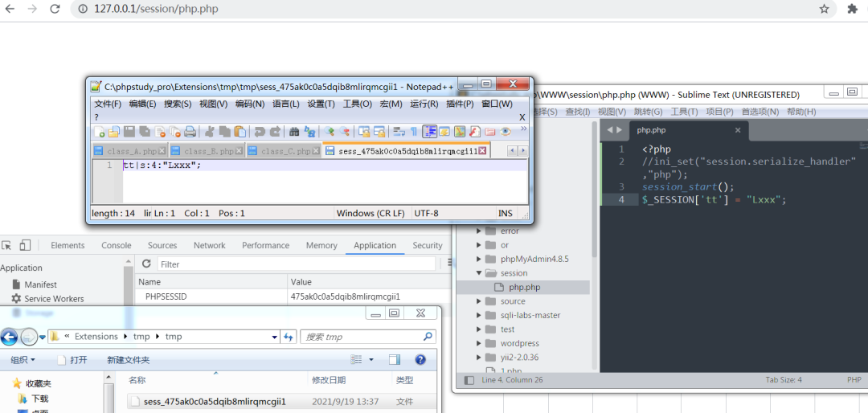This screenshot has width=868, height=413.
Task: Click the Open file icon in Notepad++ toolbar
Action: (x=113, y=132)
